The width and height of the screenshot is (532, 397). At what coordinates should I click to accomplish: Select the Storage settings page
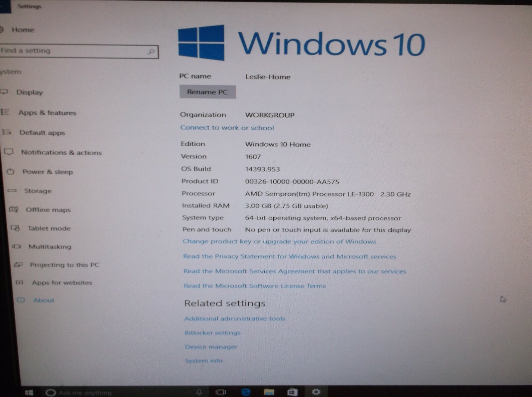pos(38,191)
